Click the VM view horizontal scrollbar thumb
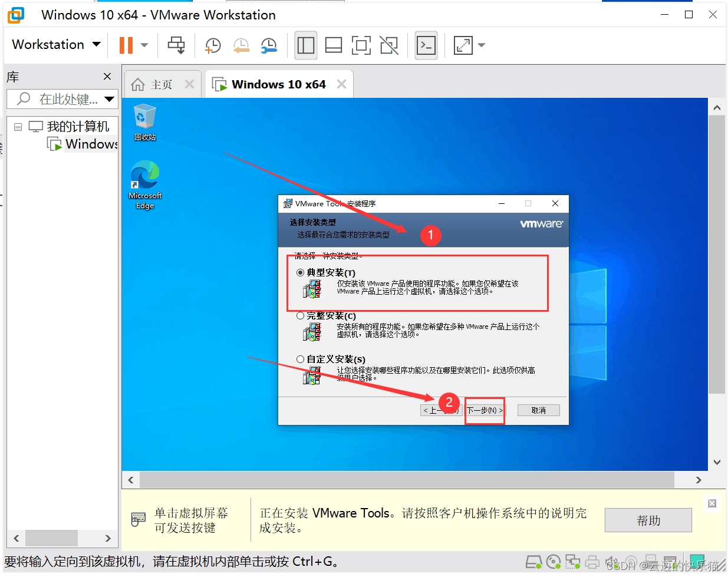 406,480
